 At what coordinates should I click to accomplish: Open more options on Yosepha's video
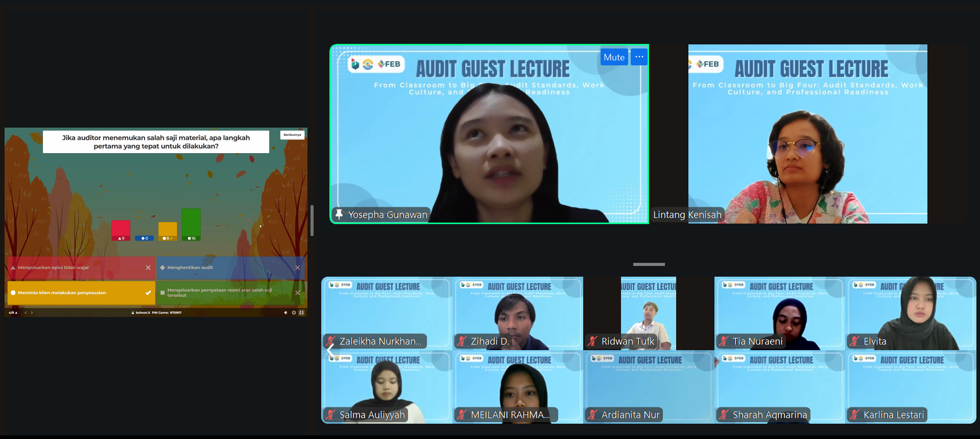639,57
